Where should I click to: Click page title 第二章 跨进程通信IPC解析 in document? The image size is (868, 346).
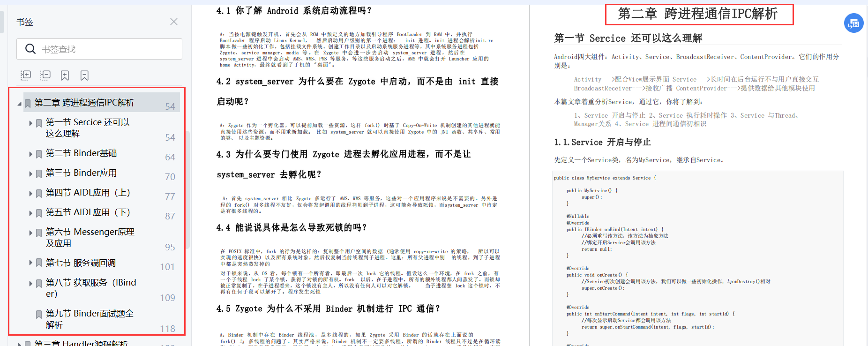[x=698, y=14]
